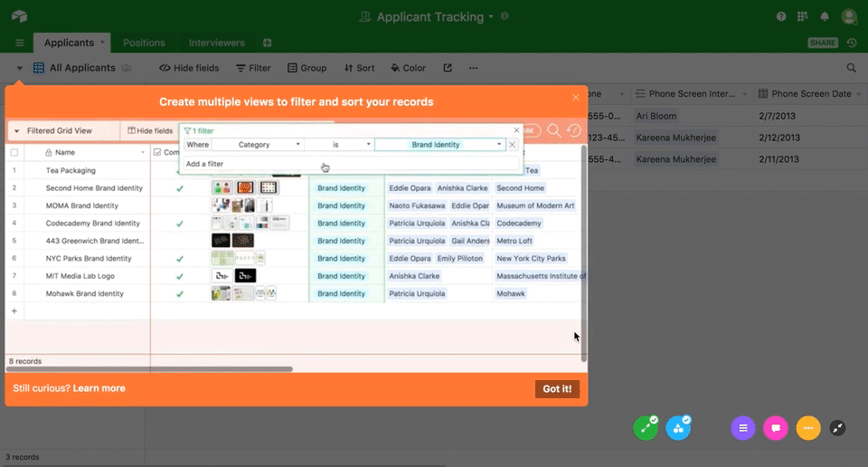This screenshot has width=868, height=467.
Task: Click the base info icon beside title
Action: click(x=505, y=16)
